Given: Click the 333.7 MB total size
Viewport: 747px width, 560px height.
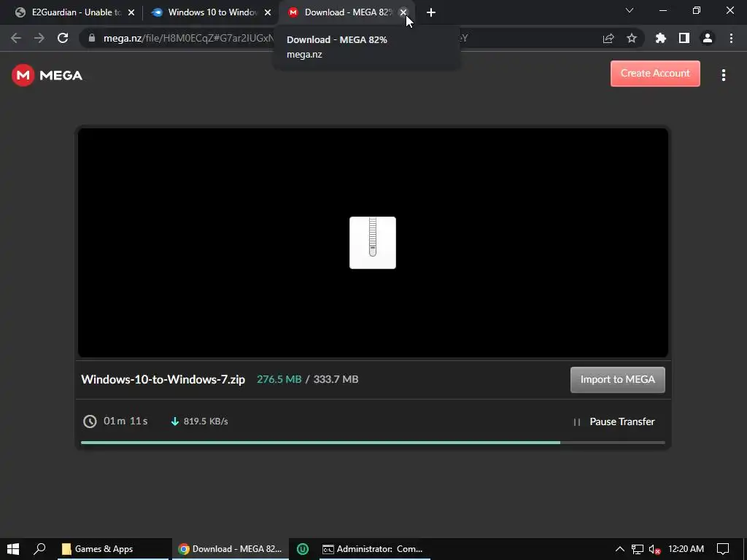Looking at the screenshot, I should coord(336,379).
